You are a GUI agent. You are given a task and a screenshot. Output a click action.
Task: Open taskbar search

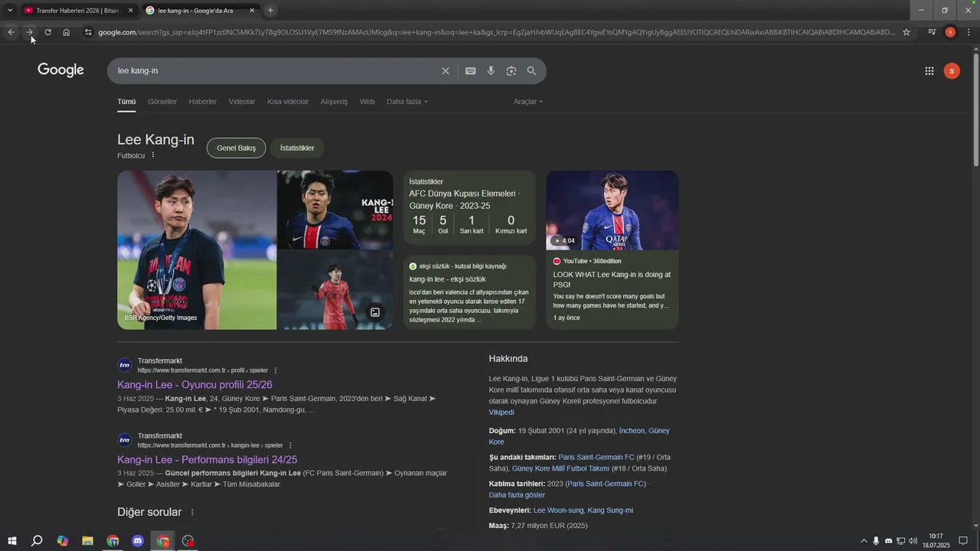click(x=37, y=541)
